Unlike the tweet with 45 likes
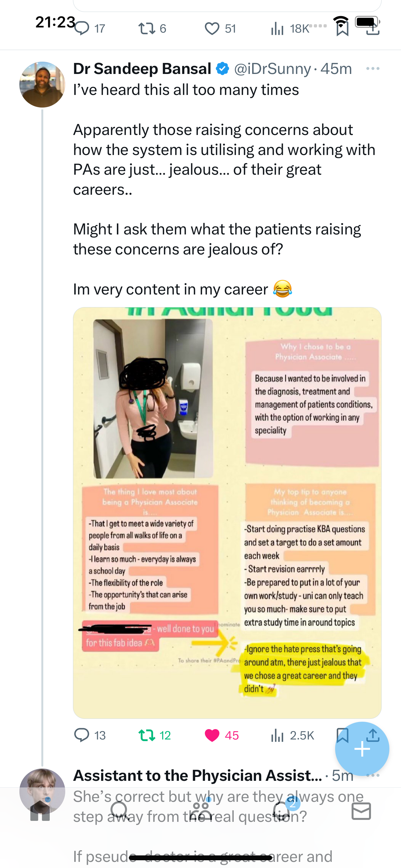The height and width of the screenshot is (868, 401). [x=222, y=735]
